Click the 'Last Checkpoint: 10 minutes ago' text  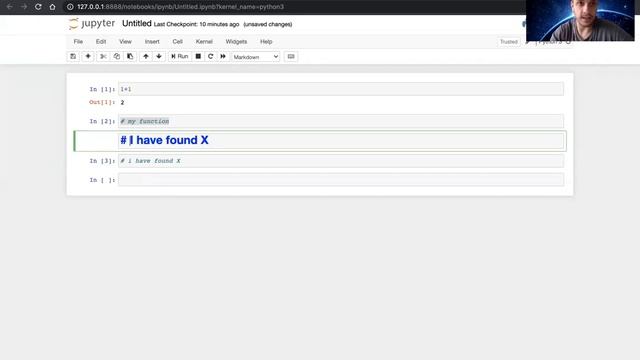click(x=196, y=24)
